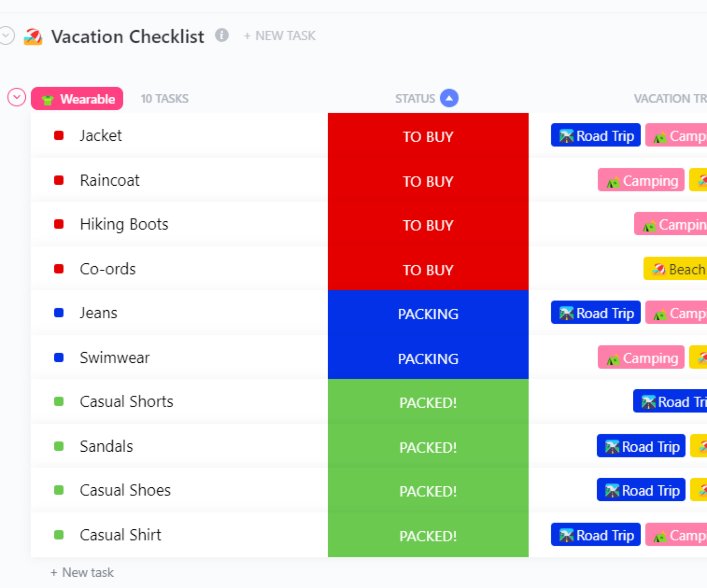This screenshot has width=707, height=588.
Task: Collapse the Vacation Checklist list arrow
Action: pyautogui.click(x=7, y=35)
